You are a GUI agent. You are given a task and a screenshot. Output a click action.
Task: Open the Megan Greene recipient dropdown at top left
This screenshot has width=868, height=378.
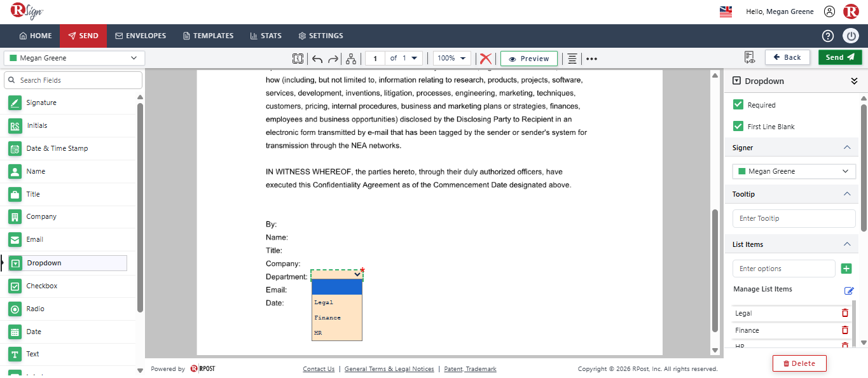point(74,58)
